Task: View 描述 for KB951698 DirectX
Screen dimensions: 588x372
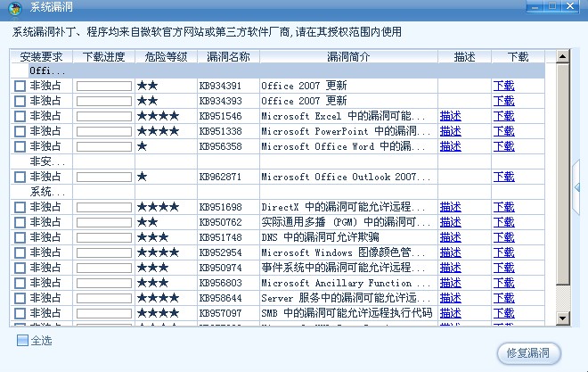Action: [x=451, y=207]
